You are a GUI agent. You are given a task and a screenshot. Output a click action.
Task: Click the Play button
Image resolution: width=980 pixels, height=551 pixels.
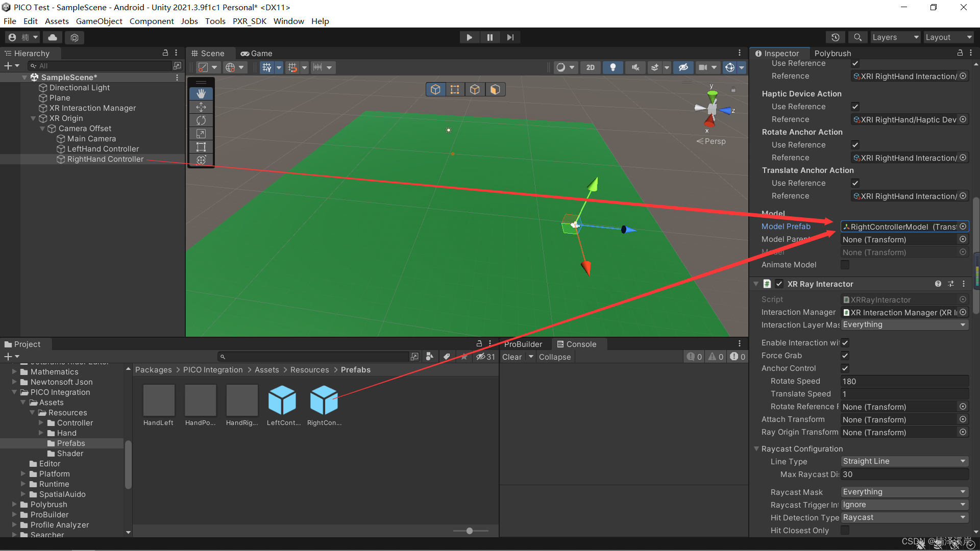click(469, 37)
